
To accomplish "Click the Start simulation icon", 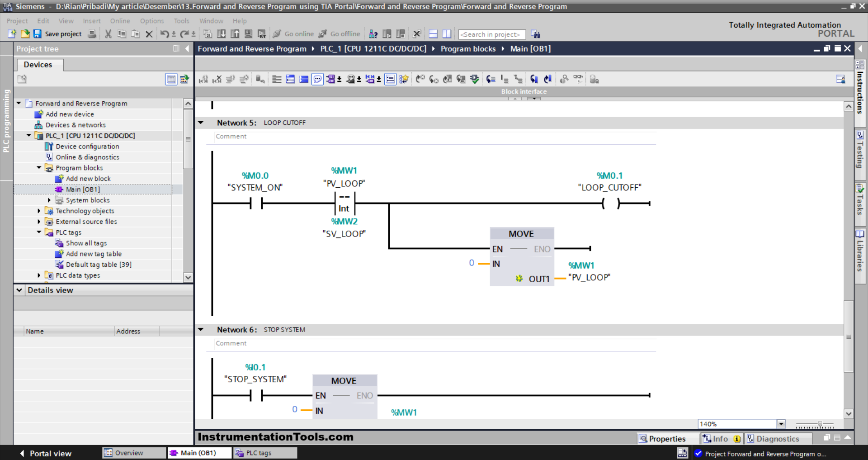I will [x=248, y=34].
